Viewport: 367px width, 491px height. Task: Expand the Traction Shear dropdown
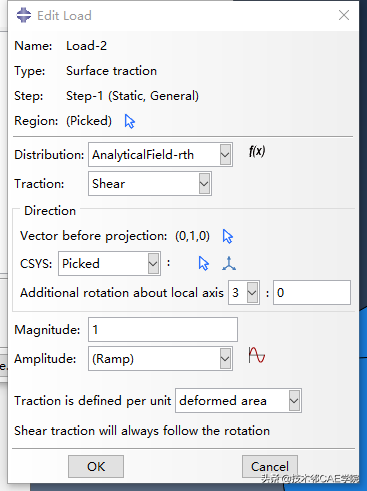coord(150,184)
